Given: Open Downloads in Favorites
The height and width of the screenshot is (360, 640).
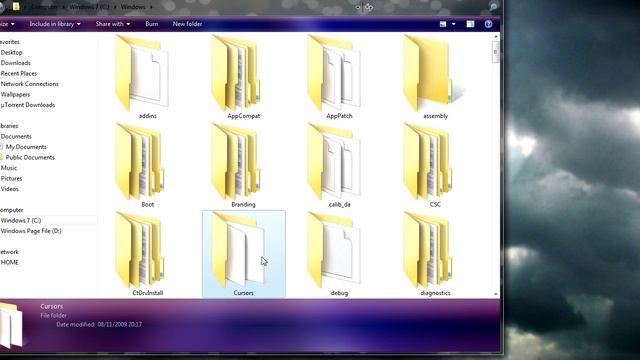Looking at the screenshot, I should click(x=16, y=63).
